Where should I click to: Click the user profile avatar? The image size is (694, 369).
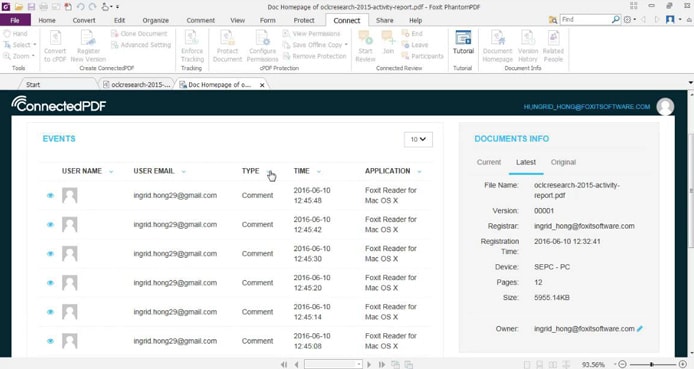pyautogui.click(x=665, y=107)
